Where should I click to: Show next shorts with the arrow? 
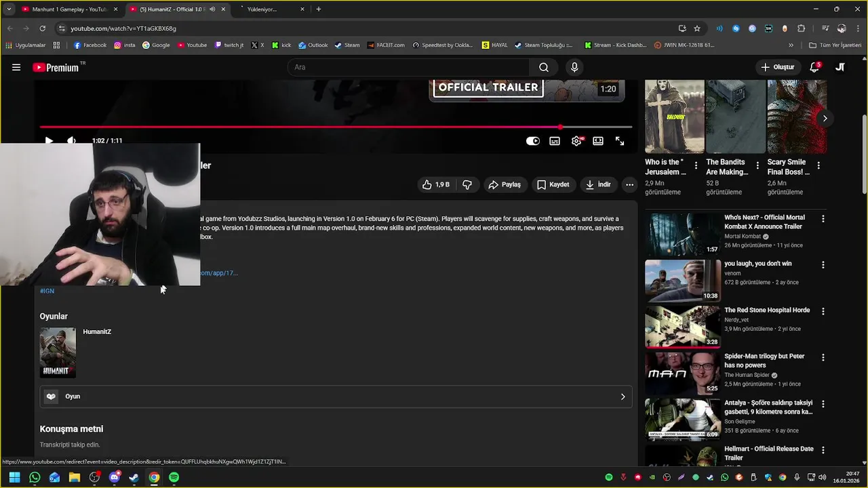point(825,118)
